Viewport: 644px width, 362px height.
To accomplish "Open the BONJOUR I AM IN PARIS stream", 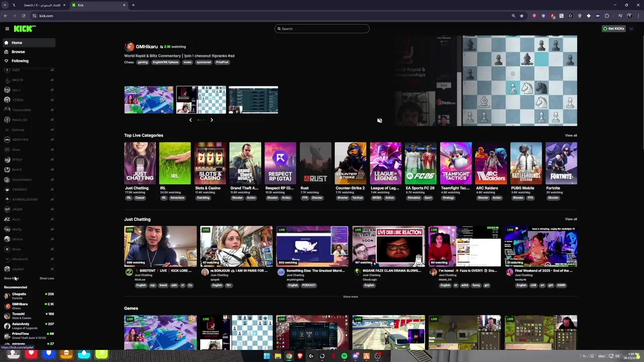I will 236,246.
